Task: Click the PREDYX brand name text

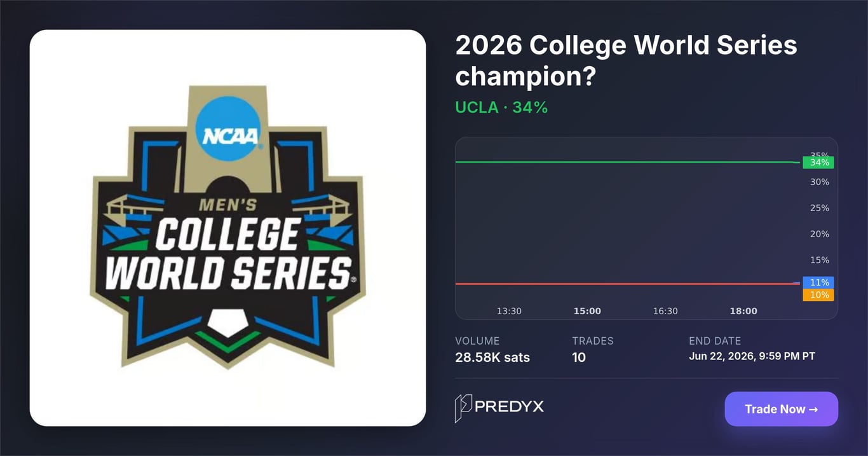Action: click(509, 406)
